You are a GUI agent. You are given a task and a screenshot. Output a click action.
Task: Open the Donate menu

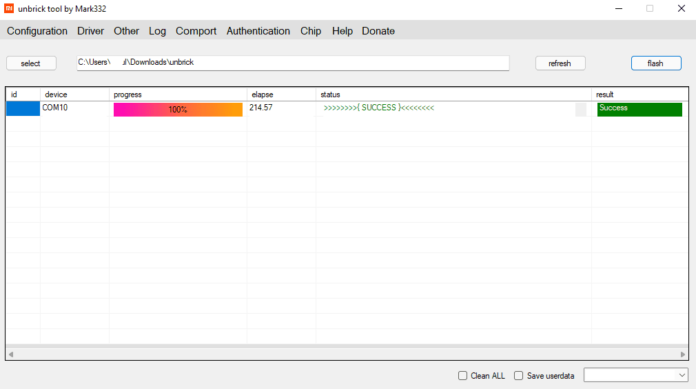point(378,31)
